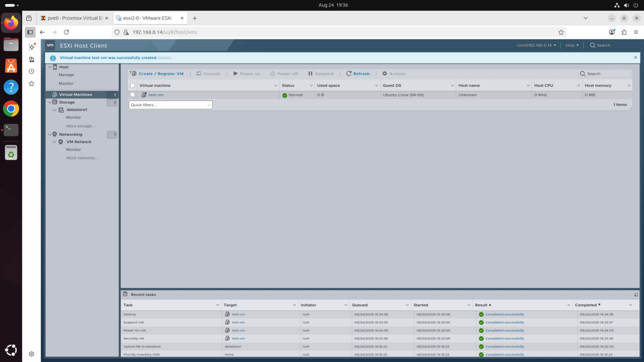This screenshot has height=362, width=644.
Task: Click the Power on toolbar button
Action: coord(247,73)
